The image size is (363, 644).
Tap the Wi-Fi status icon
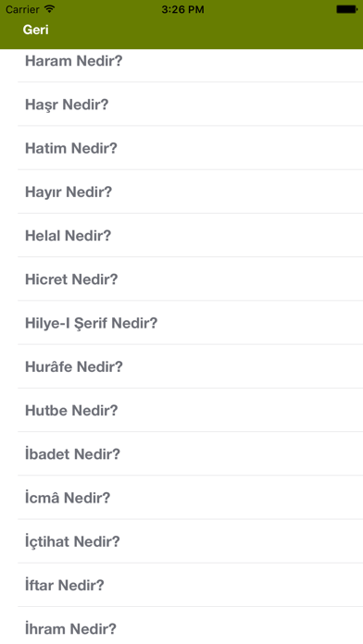pyautogui.click(x=50, y=8)
